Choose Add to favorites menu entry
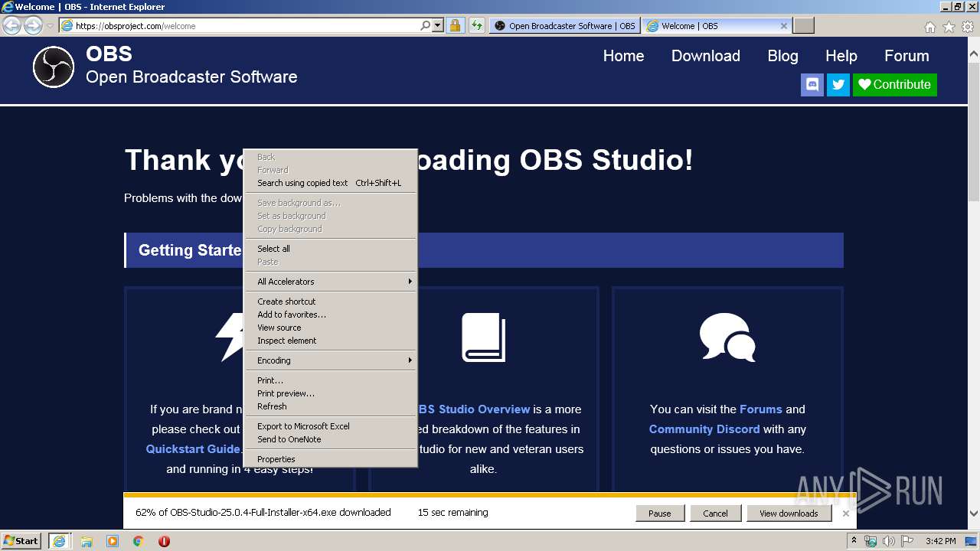Image resolution: width=980 pixels, height=551 pixels. [331, 315]
